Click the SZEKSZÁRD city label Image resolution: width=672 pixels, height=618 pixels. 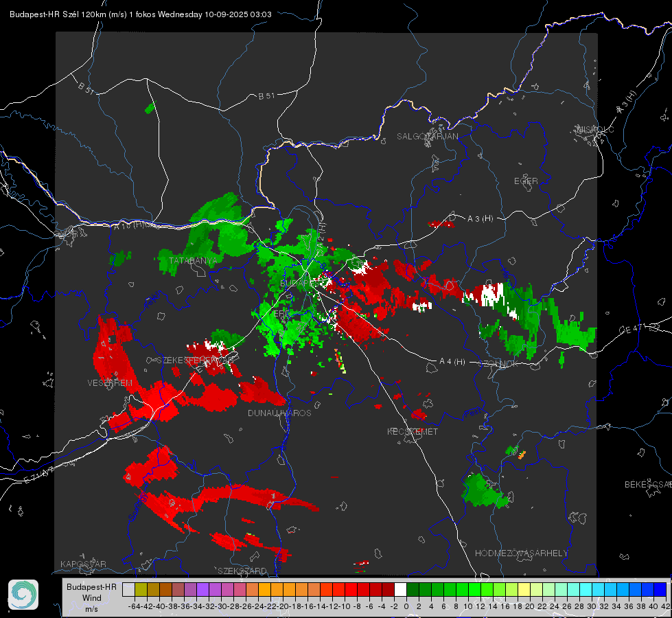pyautogui.click(x=242, y=571)
